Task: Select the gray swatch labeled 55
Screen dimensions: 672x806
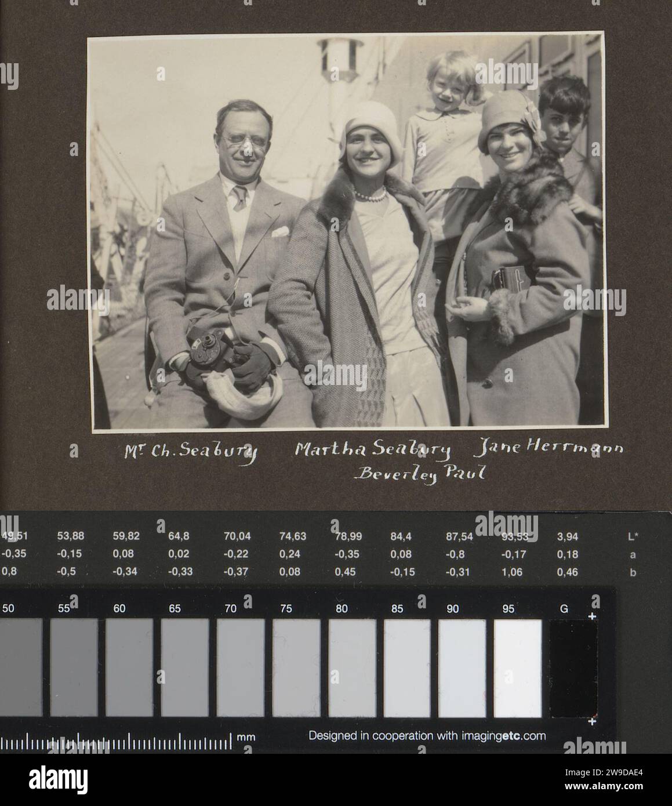Action: tap(74, 667)
